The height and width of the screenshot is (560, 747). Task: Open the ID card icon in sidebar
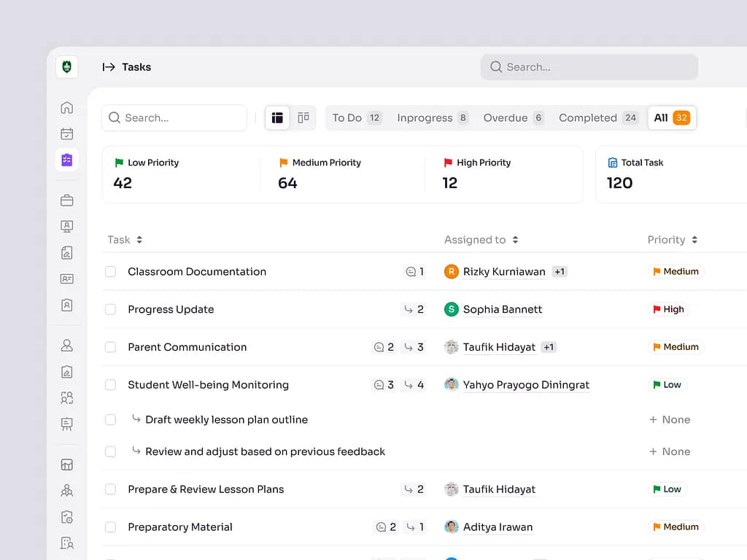click(x=66, y=279)
